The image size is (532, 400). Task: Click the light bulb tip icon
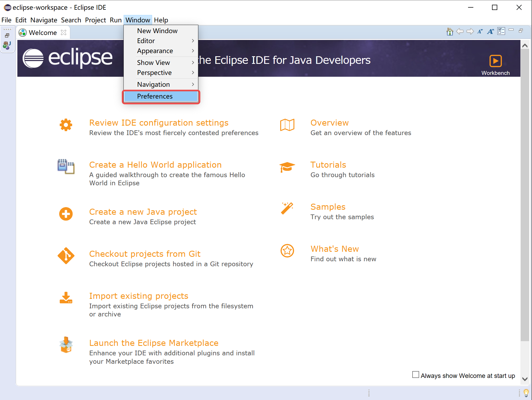(526, 393)
